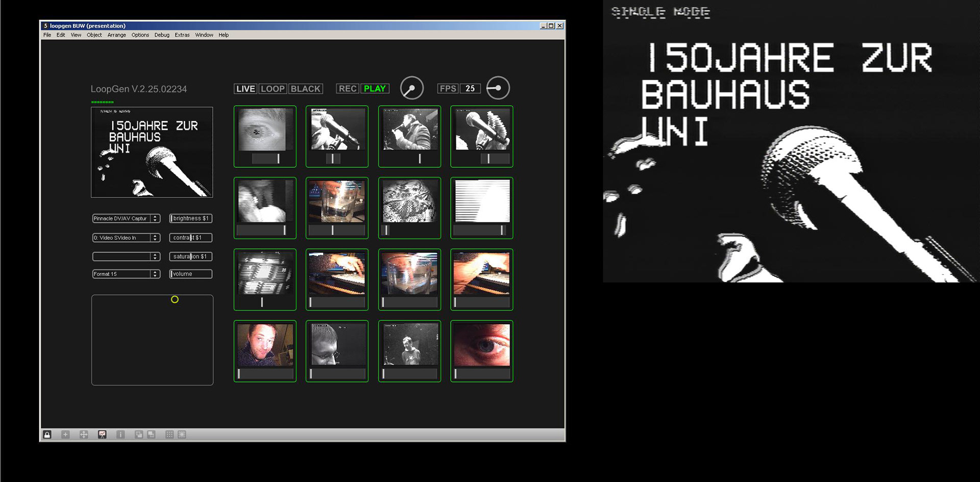Open the View menu
The height and width of the screenshot is (482, 980).
pos(76,35)
